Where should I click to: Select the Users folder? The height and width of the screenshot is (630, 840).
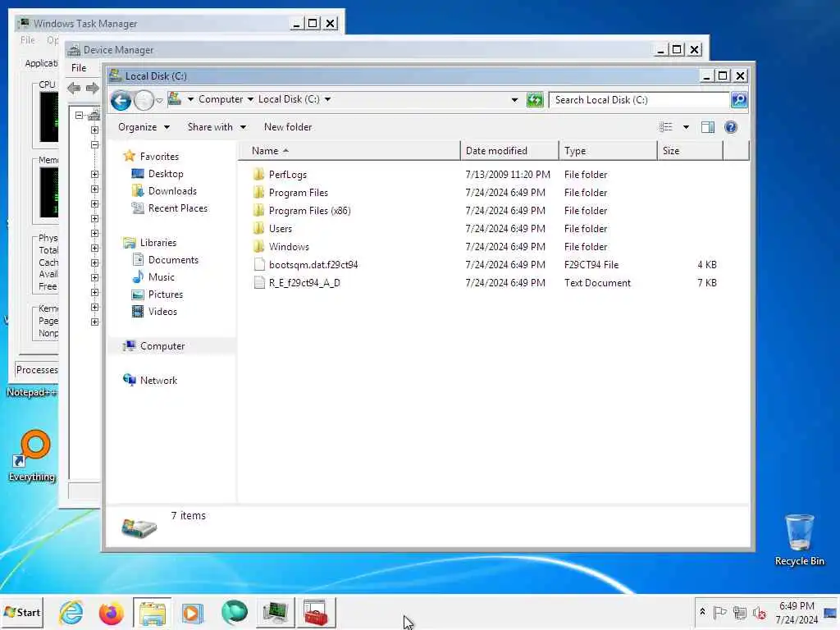(281, 229)
